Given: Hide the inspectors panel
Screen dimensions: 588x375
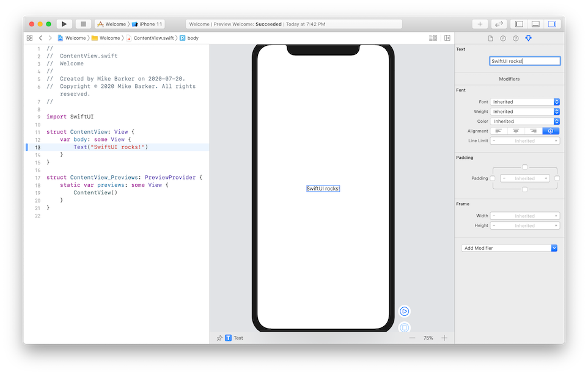Looking at the screenshot, I should click(552, 24).
